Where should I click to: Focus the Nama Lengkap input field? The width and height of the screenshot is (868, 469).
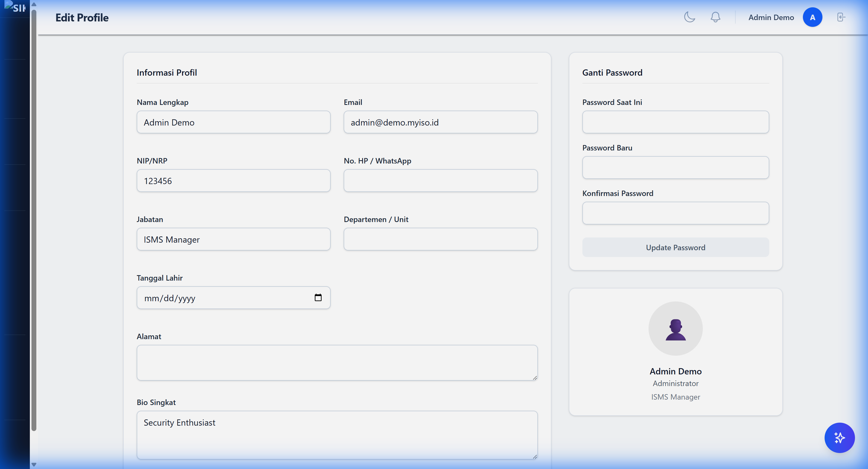(233, 122)
